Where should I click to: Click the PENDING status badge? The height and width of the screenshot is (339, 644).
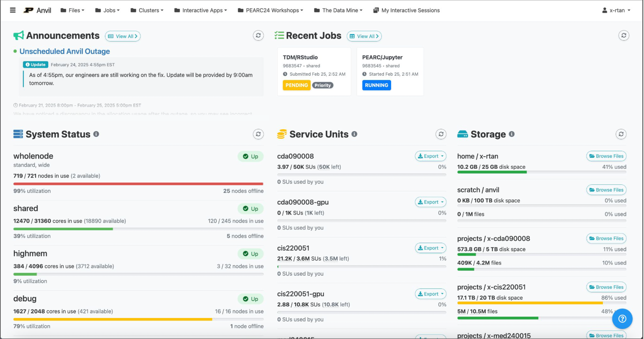[x=296, y=85]
